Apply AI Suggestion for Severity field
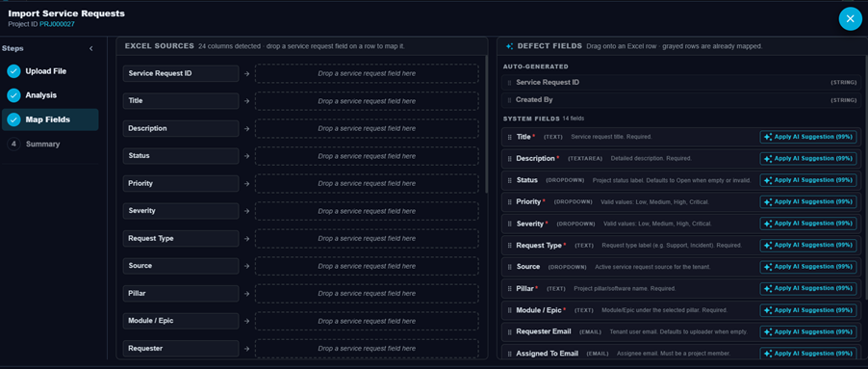 (808, 224)
